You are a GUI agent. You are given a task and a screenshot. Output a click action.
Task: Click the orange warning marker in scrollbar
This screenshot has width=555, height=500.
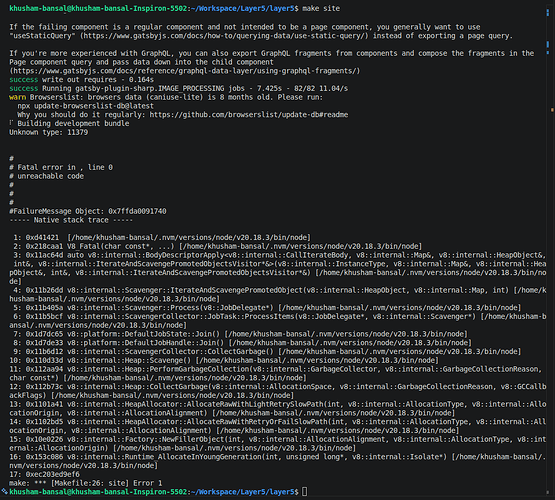tap(552, 110)
